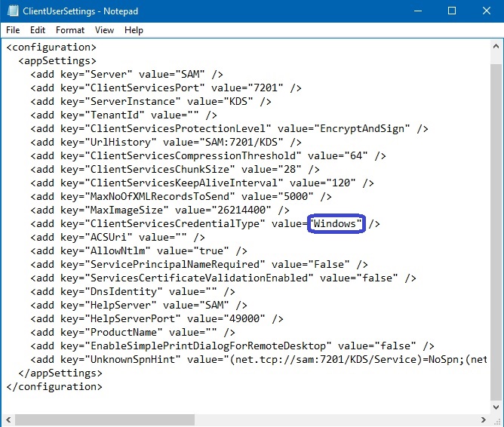Click the "ClientServicesCredentialType" key
Image resolution: width=504 pixels, height=427 pixels.
(x=175, y=223)
